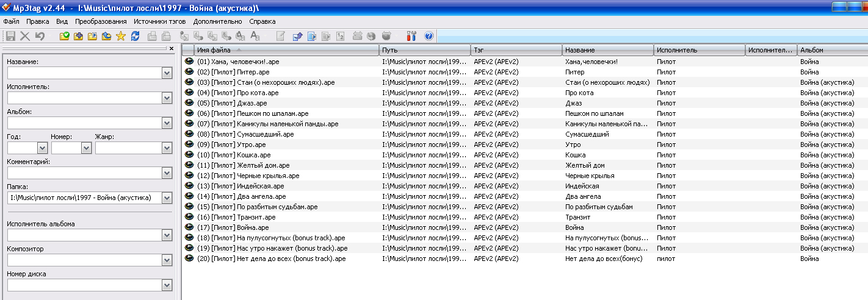Click the Case conversion 'Aa' toolbar icon
The height and width of the screenshot is (300, 868).
point(255,36)
